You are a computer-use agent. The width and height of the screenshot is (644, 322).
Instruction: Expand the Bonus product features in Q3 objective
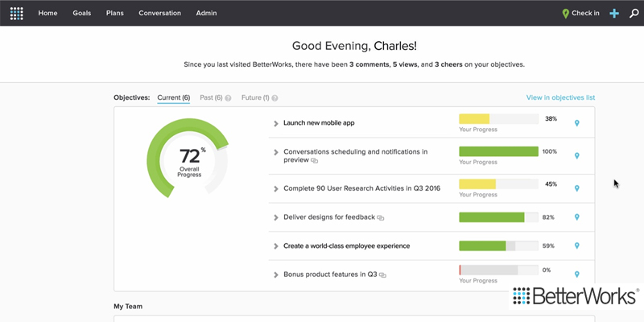click(276, 275)
